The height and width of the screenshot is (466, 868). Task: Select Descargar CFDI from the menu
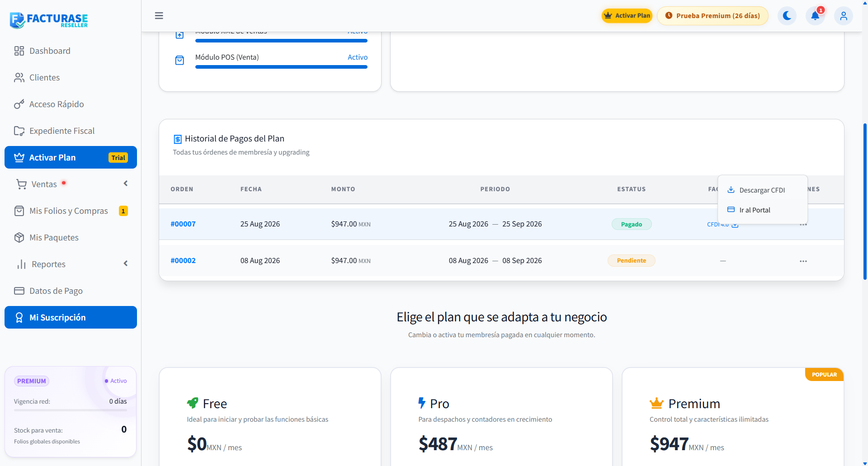click(762, 190)
